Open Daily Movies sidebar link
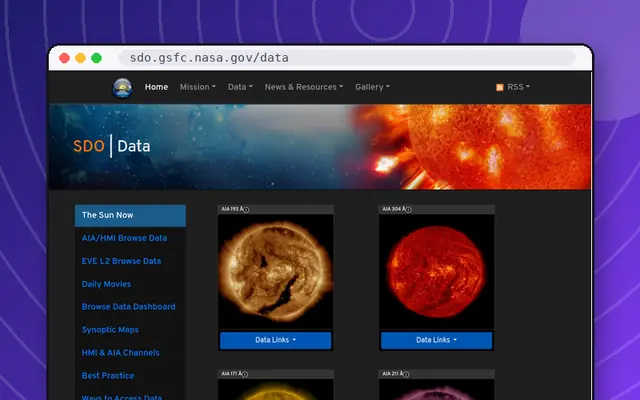 tap(106, 284)
